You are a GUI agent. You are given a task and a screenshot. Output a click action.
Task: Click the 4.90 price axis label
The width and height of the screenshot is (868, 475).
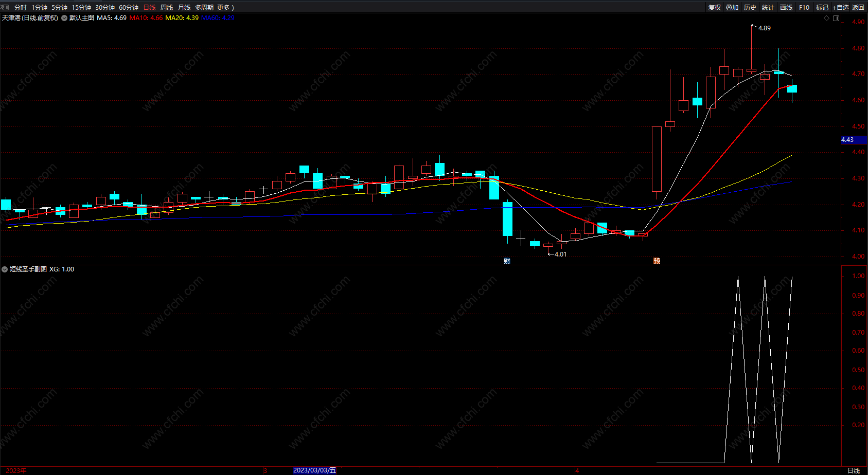(858, 22)
